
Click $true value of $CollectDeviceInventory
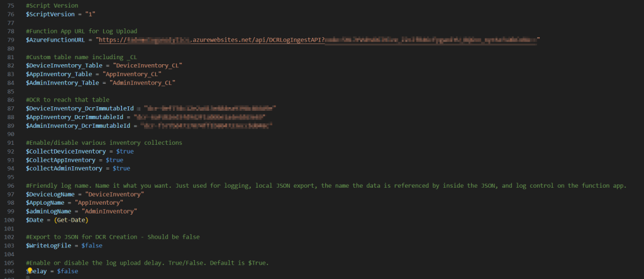pos(124,151)
